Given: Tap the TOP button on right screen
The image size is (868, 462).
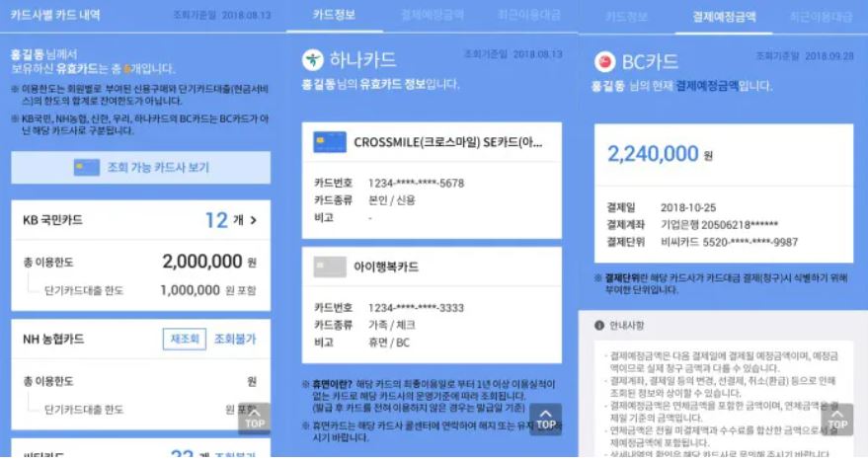Looking at the screenshot, I should pos(837,419).
